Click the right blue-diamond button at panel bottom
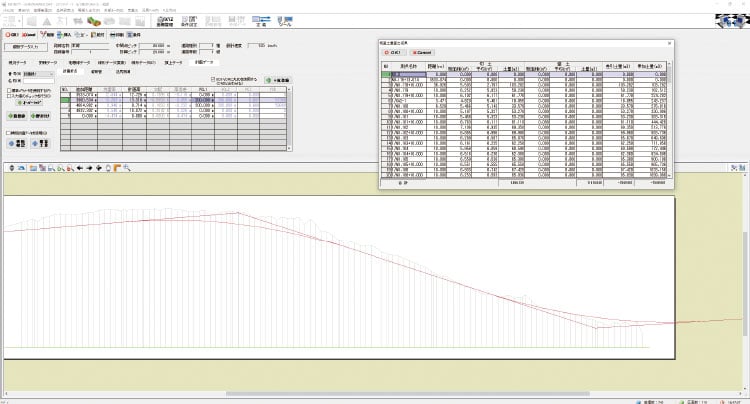 pyautogui.click(x=41, y=143)
